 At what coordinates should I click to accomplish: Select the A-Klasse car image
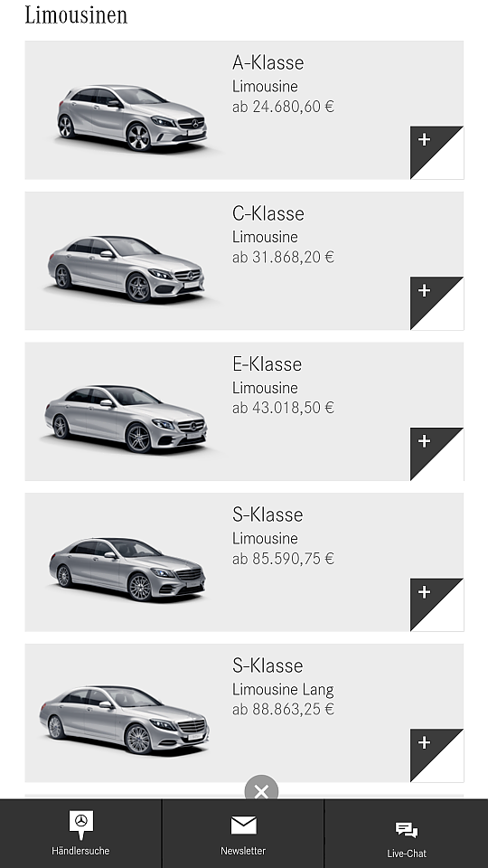(x=132, y=118)
